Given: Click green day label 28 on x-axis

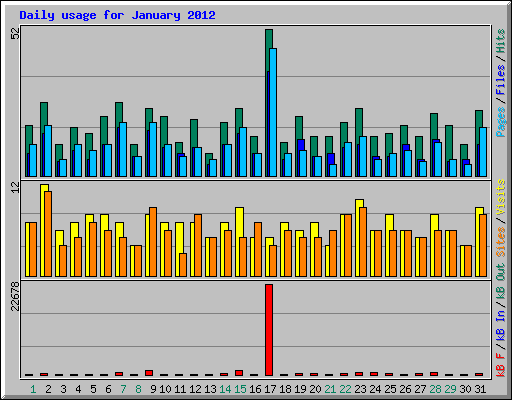Looking at the screenshot, I should 435,389.
